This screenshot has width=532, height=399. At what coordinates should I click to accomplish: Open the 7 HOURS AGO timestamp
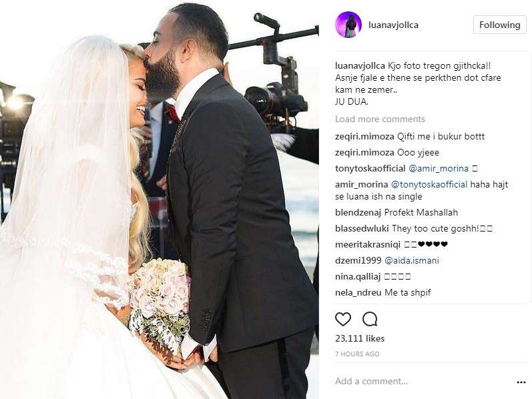tap(357, 354)
